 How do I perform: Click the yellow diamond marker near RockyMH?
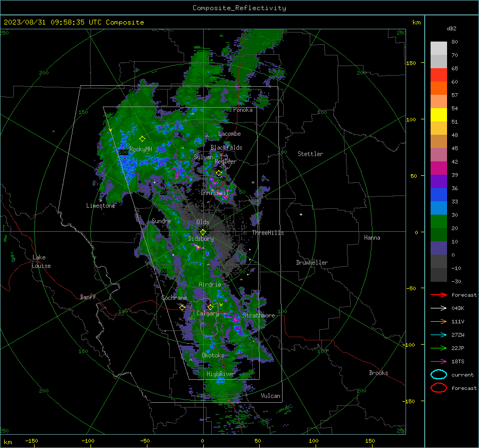point(142,139)
